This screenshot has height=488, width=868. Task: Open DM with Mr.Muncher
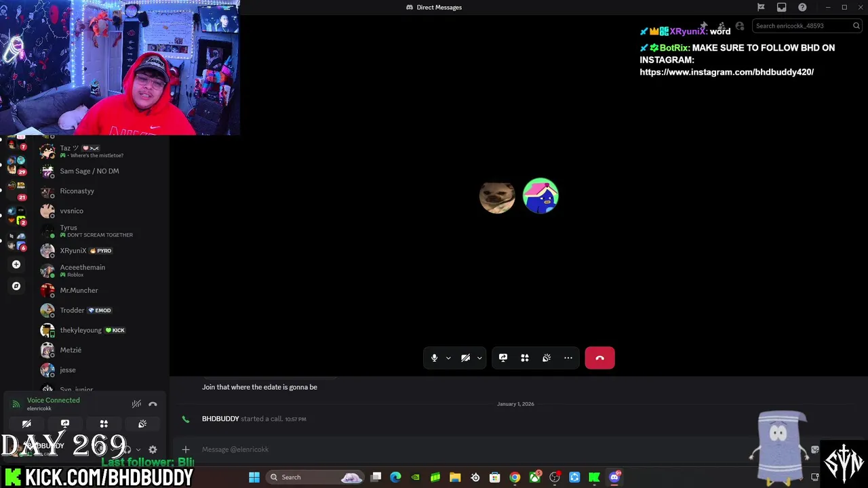102,290
